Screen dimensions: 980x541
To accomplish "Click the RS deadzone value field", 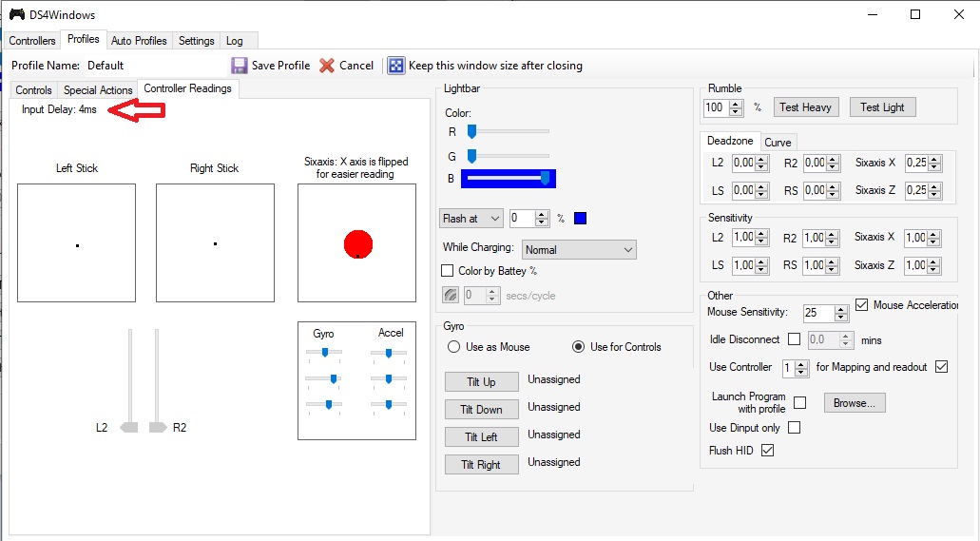I will pos(815,190).
